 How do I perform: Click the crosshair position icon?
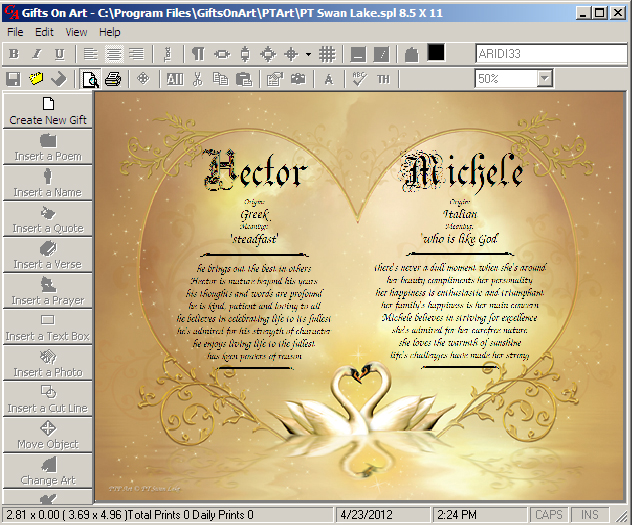[x=291, y=54]
